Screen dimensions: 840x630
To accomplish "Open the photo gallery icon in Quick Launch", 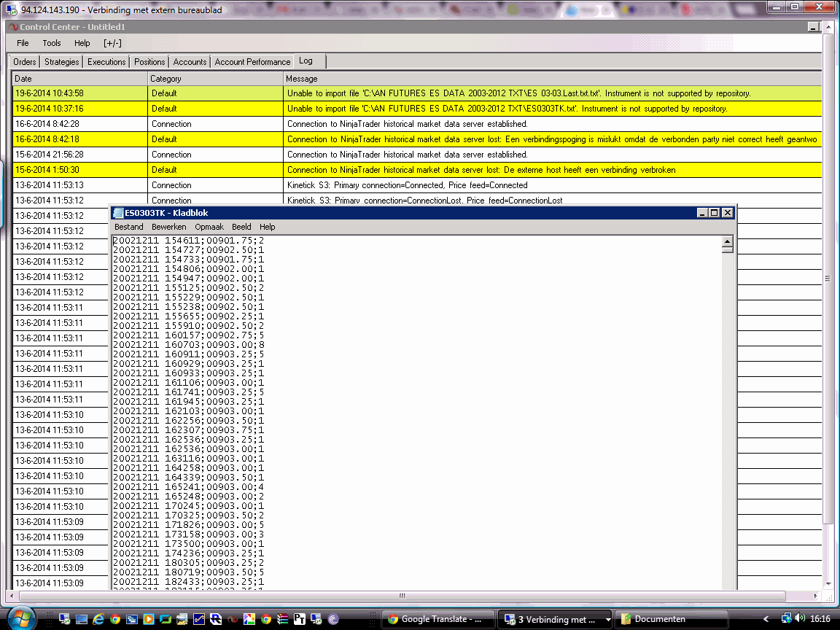I will pos(182,619).
